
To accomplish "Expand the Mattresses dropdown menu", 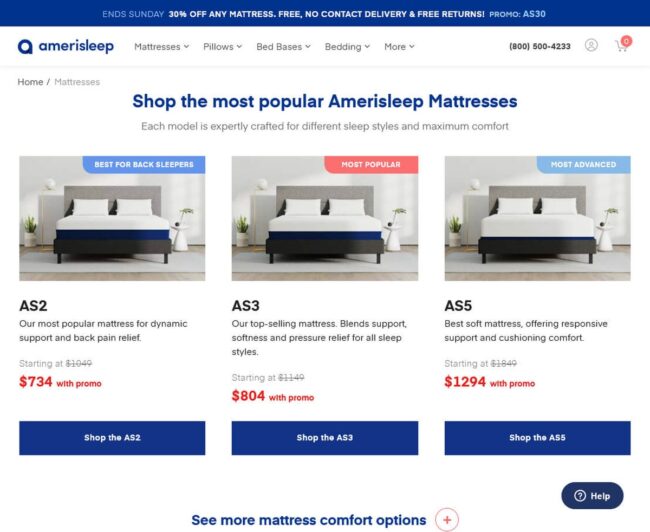I will point(161,46).
